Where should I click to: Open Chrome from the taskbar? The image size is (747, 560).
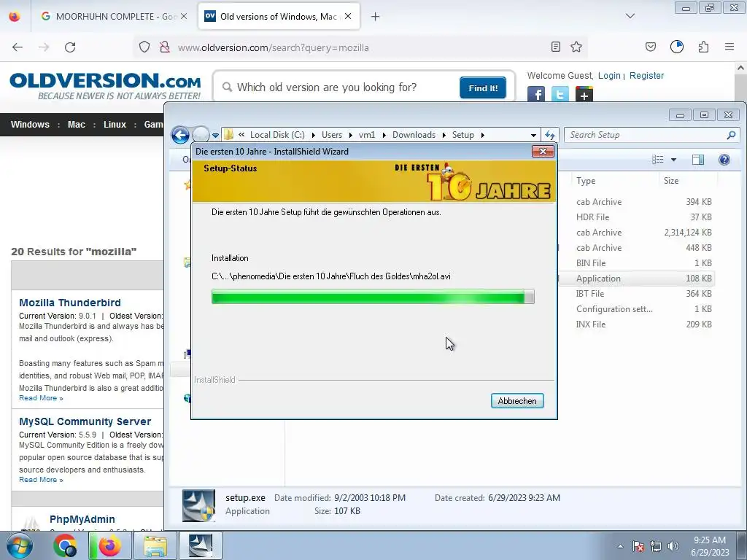(x=65, y=545)
